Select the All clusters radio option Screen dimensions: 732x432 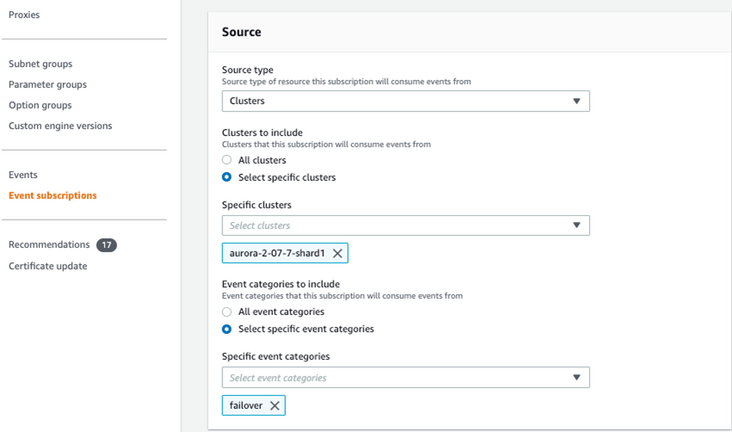(x=227, y=160)
